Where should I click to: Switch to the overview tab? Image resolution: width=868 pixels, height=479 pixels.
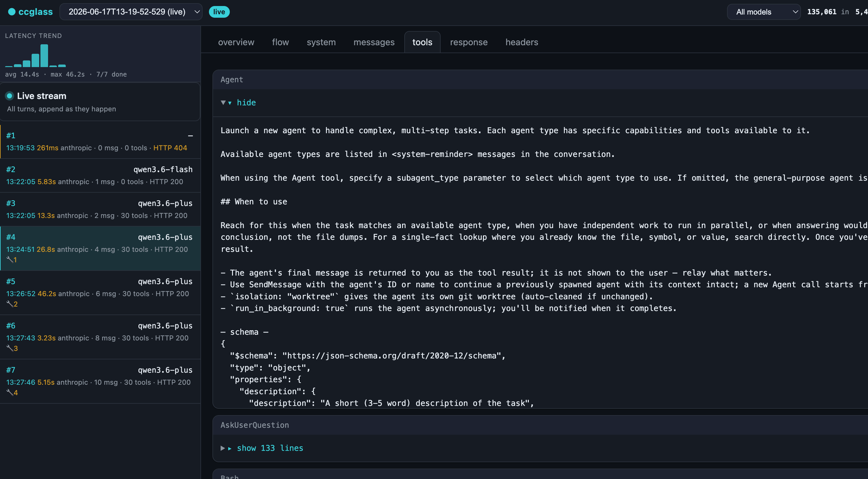click(236, 42)
